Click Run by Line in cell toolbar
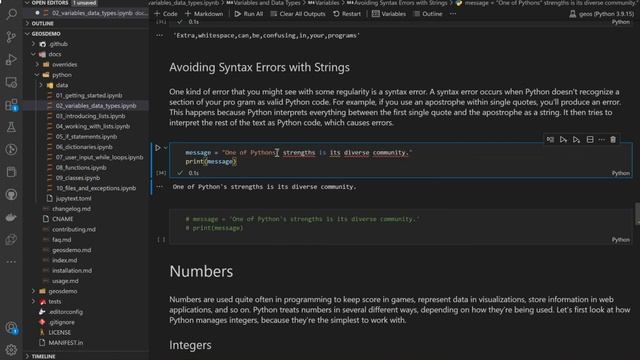640x360 pixels. tap(550, 140)
